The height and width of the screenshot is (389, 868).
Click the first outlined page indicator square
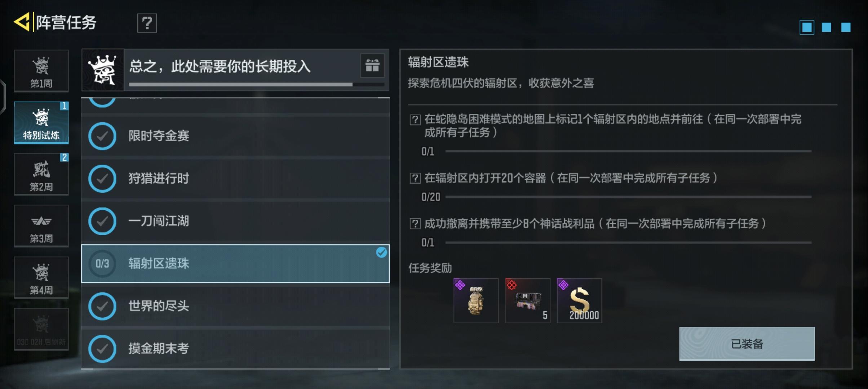click(807, 27)
